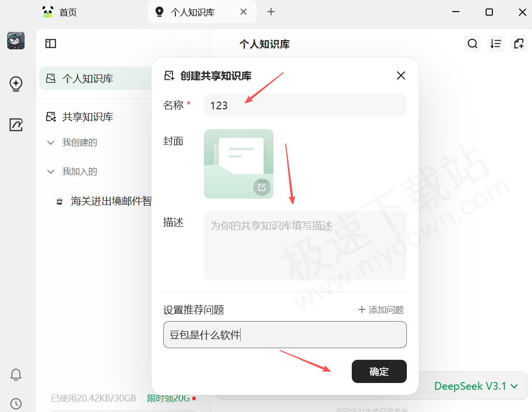Open a new tab with plus button
532x412 pixels.
click(271, 12)
